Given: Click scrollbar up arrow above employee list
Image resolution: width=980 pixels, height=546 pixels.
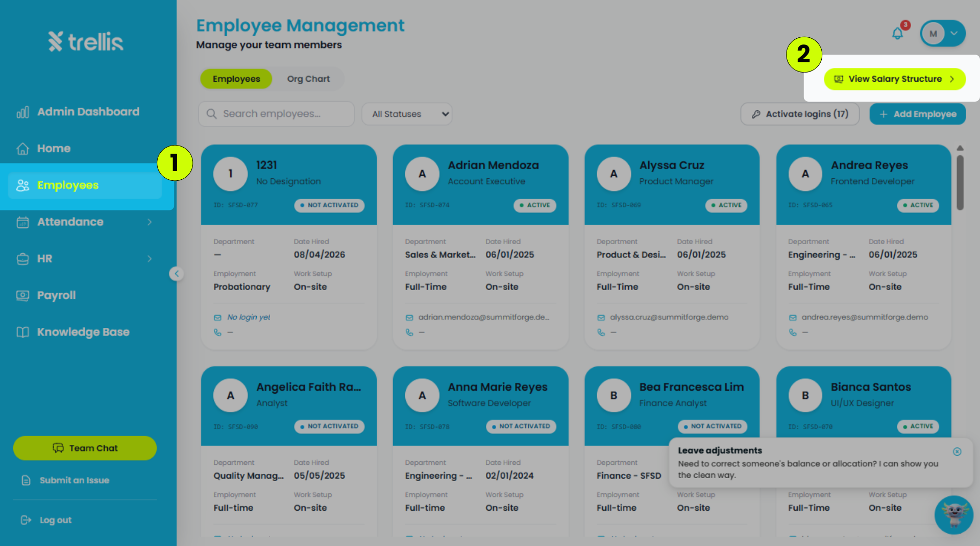Looking at the screenshot, I should (x=960, y=148).
